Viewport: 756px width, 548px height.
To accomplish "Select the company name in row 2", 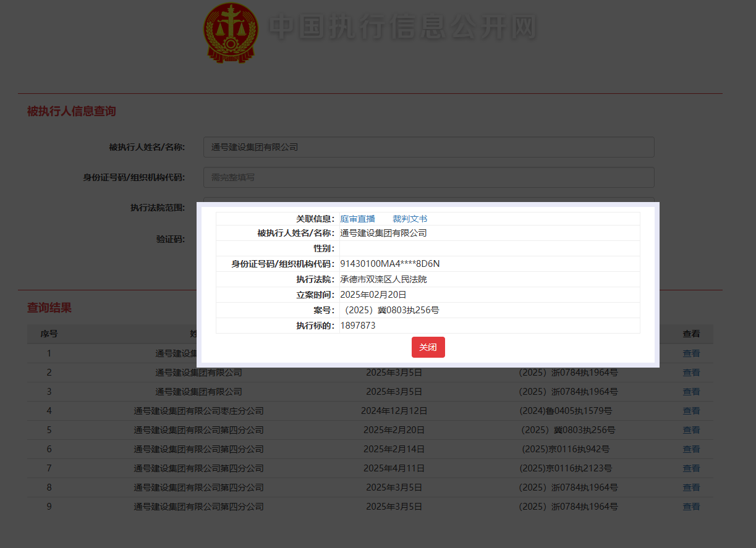I will (198, 373).
